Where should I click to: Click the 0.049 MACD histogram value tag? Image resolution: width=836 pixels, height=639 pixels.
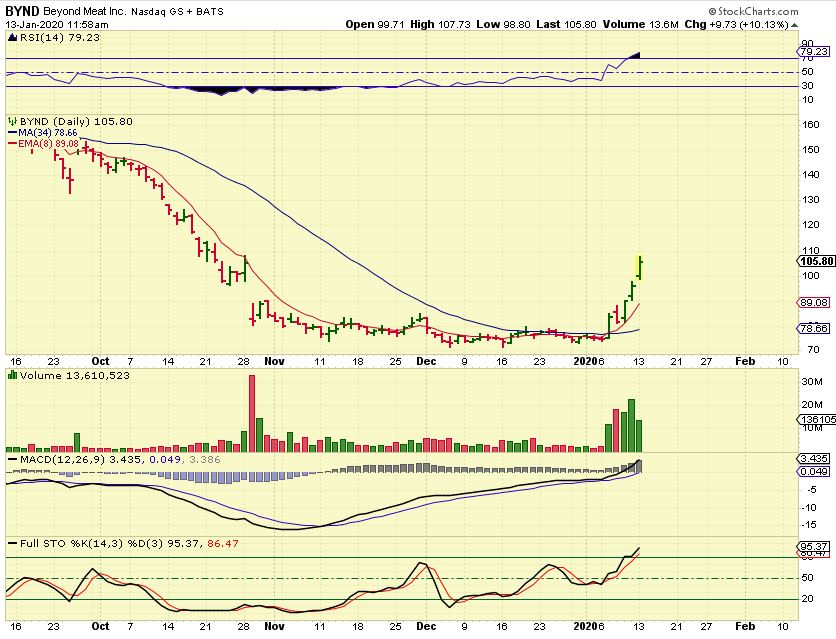[814, 472]
